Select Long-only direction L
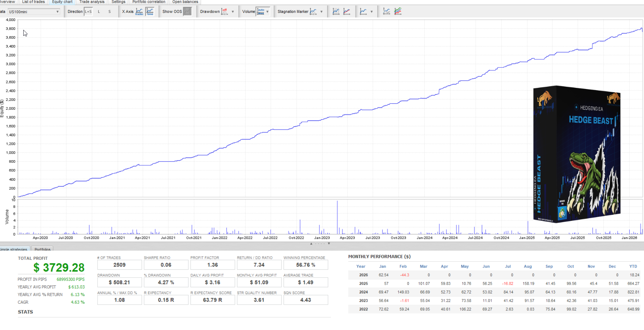The width and height of the screenshot is (644, 330). [99, 11]
